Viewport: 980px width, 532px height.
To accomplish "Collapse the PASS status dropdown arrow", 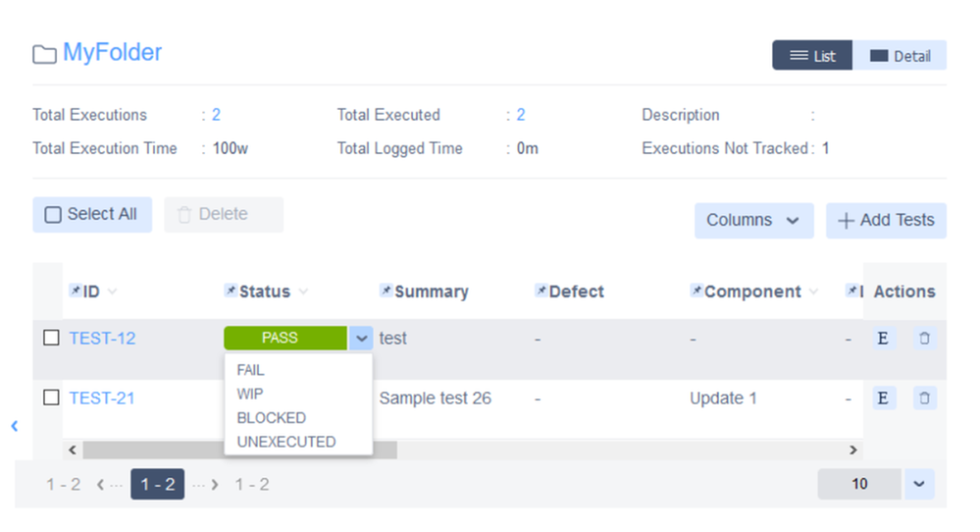I will (361, 339).
